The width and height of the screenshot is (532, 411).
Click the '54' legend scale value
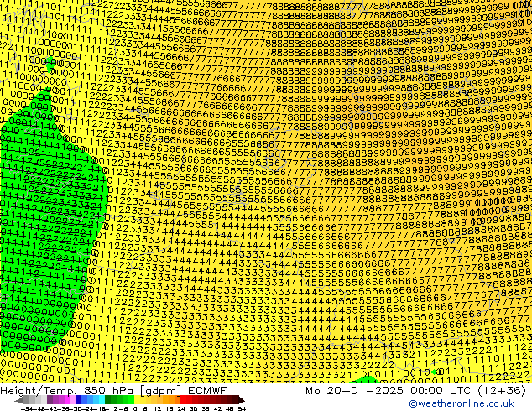click(242, 408)
